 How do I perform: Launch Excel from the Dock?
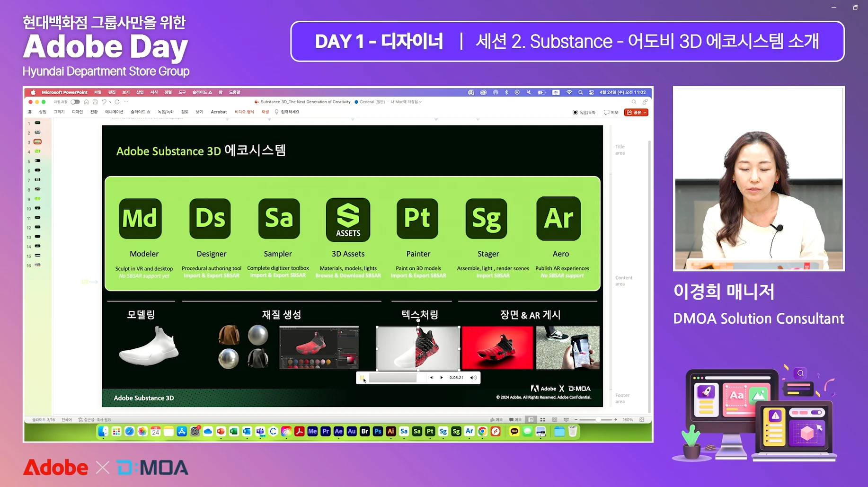click(234, 431)
